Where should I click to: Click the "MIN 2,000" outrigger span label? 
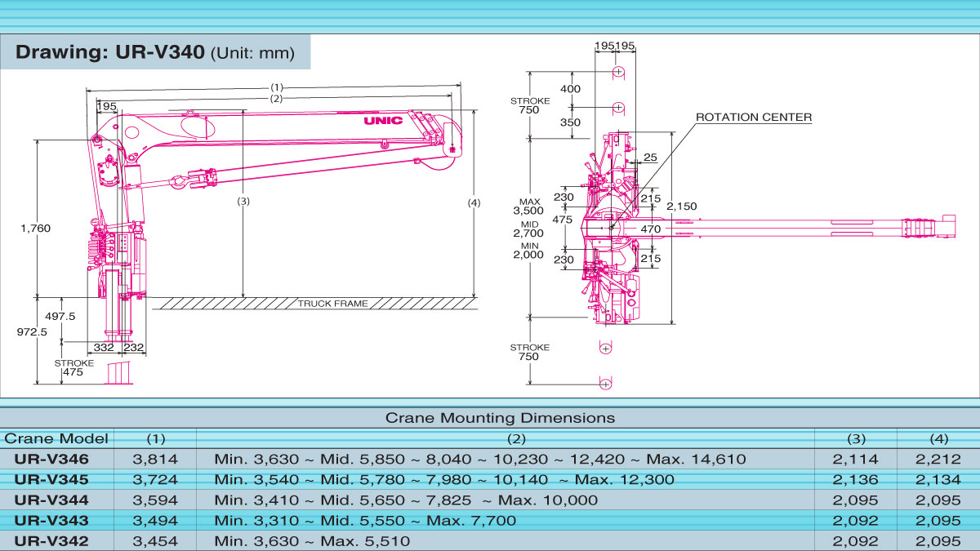tap(530, 250)
